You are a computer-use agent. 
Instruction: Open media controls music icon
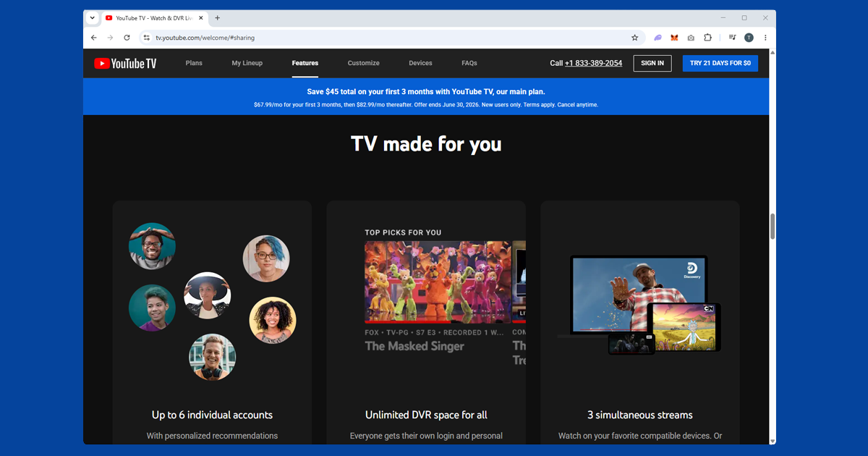point(732,38)
